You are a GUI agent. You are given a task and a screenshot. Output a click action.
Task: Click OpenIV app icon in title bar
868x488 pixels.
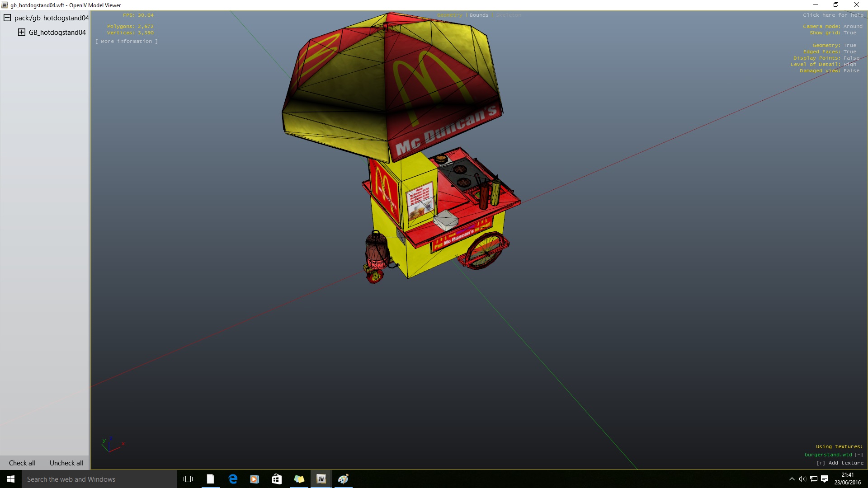[x=5, y=5]
